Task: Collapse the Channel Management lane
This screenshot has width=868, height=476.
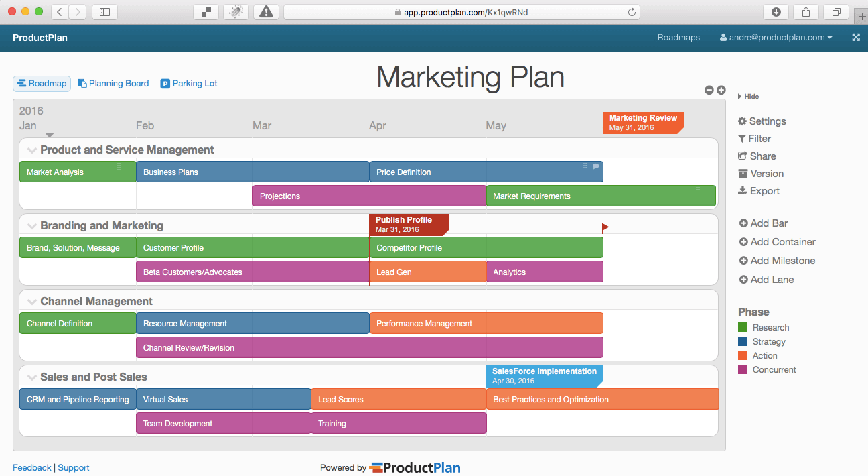Action: point(31,302)
